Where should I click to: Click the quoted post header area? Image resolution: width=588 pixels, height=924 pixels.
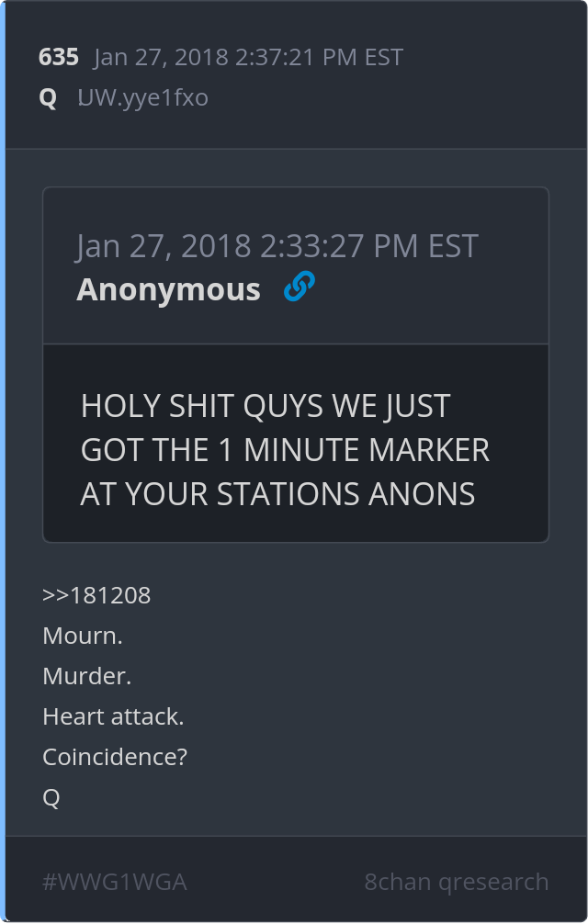pos(296,265)
